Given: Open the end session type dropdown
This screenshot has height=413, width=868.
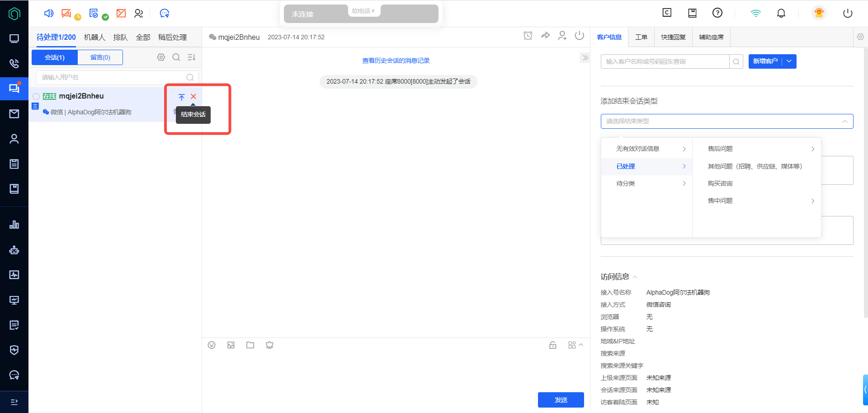Looking at the screenshot, I should (726, 121).
